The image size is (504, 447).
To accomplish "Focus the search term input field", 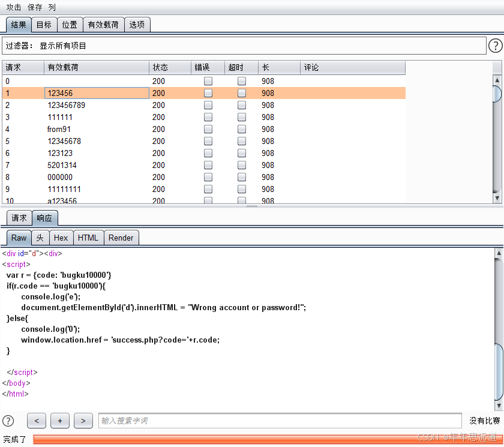I will [280, 421].
